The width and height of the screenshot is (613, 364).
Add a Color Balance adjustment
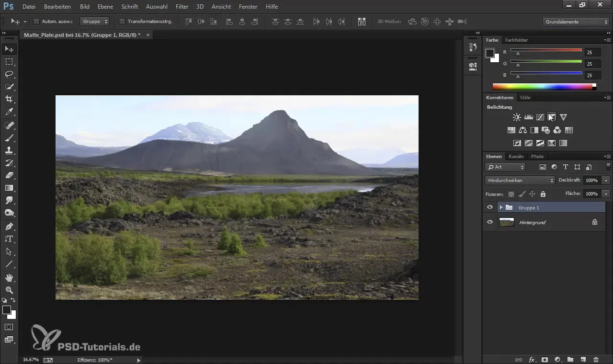(x=522, y=130)
